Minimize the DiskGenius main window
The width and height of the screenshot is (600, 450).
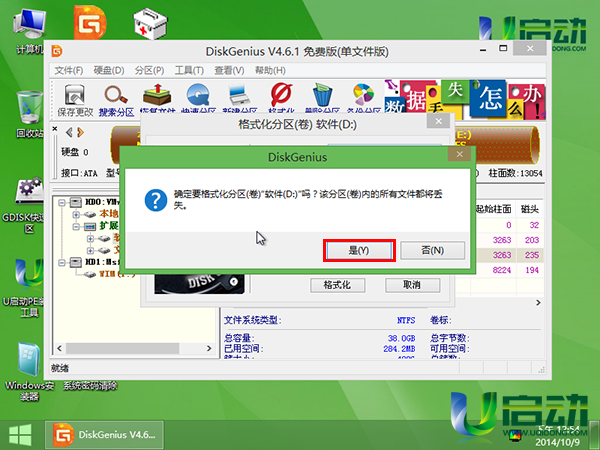coord(483,49)
